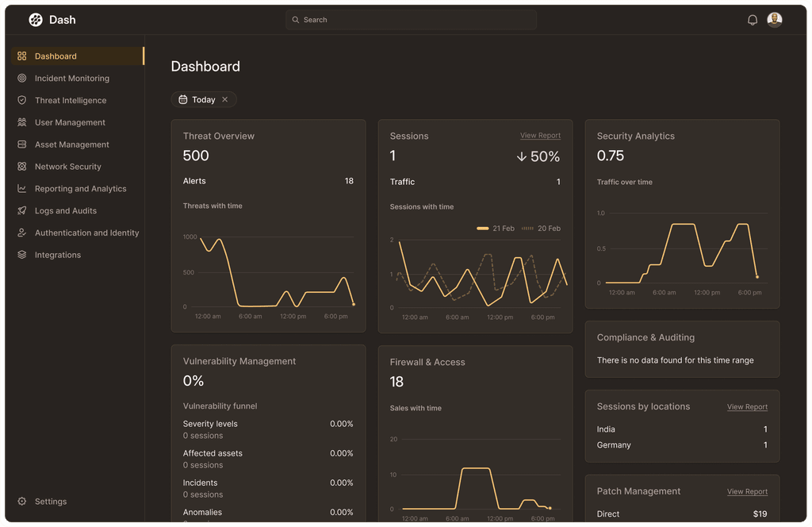Open Incident Monitoring via its target icon
The width and height of the screenshot is (812, 527).
coord(21,78)
